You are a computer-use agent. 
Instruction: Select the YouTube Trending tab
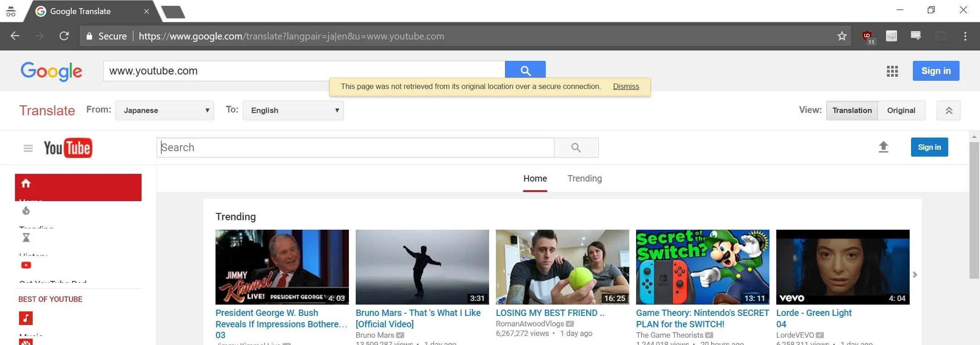click(x=584, y=178)
